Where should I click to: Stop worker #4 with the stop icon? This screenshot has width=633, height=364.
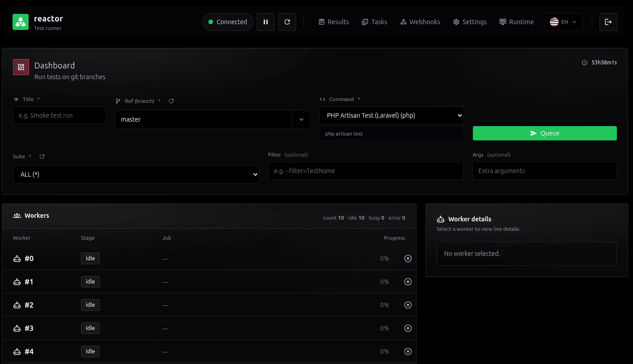click(408, 351)
